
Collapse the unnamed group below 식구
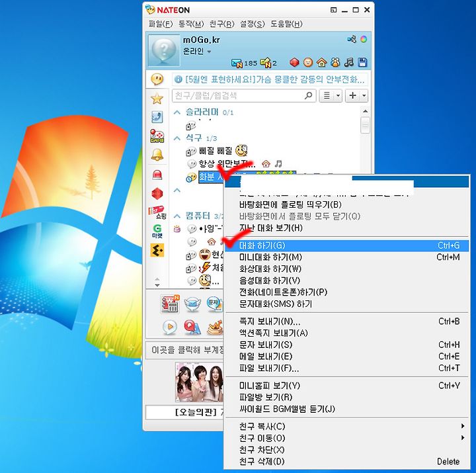click(x=177, y=191)
